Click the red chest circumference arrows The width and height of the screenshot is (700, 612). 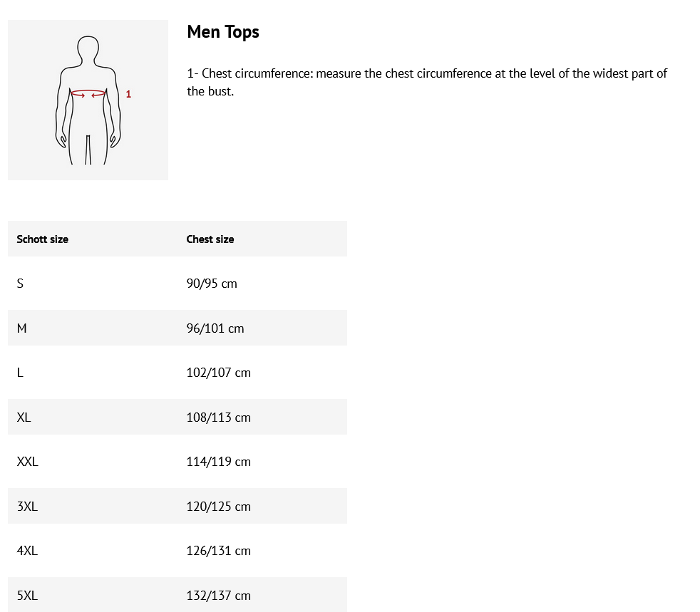[88, 93]
